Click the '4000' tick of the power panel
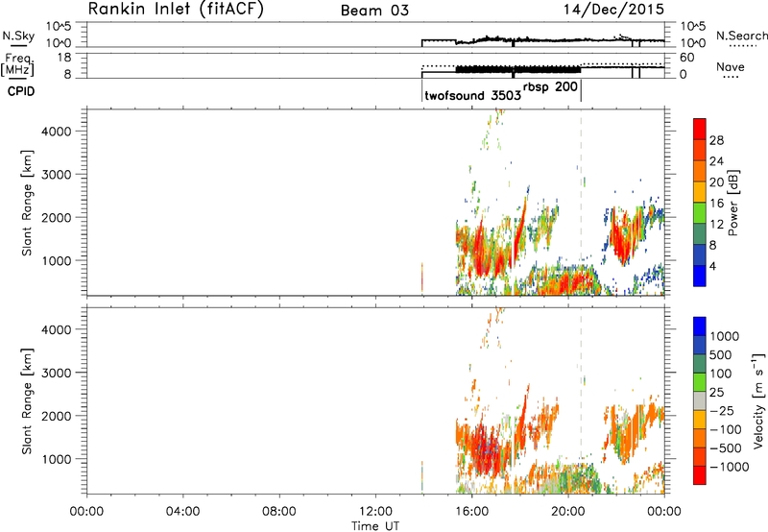The width and height of the screenshot is (768, 532). click(56, 132)
